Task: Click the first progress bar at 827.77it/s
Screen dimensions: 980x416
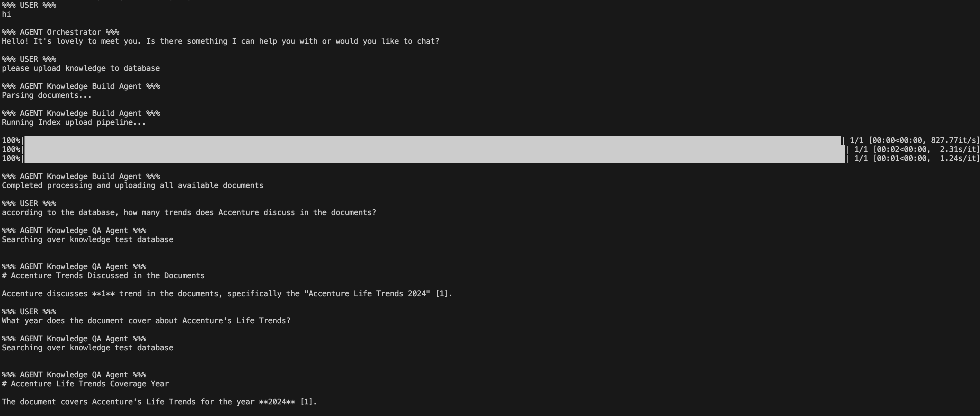Action: point(432,140)
